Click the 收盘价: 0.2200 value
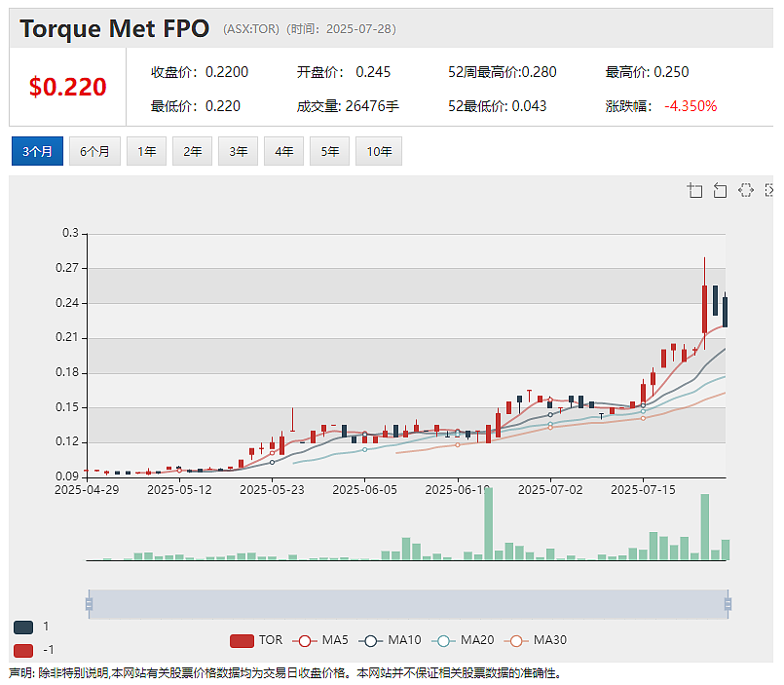The width and height of the screenshot is (784, 685). 200,72
